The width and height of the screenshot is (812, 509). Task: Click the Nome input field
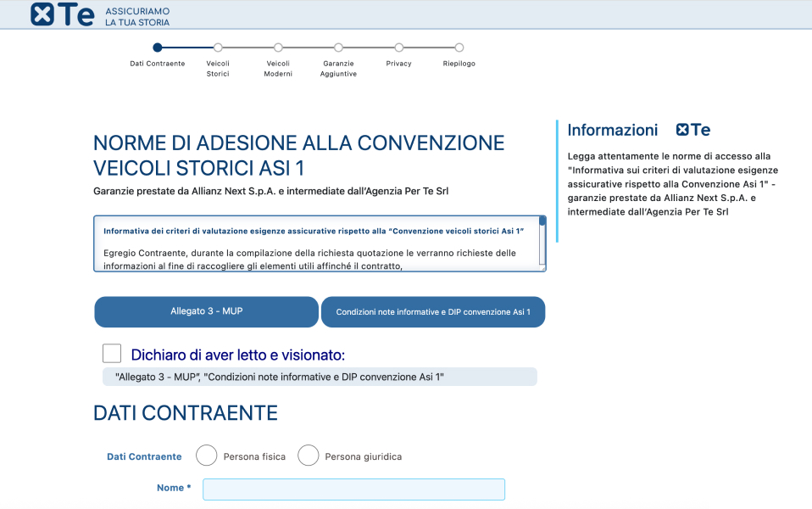[x=353, y=489]
